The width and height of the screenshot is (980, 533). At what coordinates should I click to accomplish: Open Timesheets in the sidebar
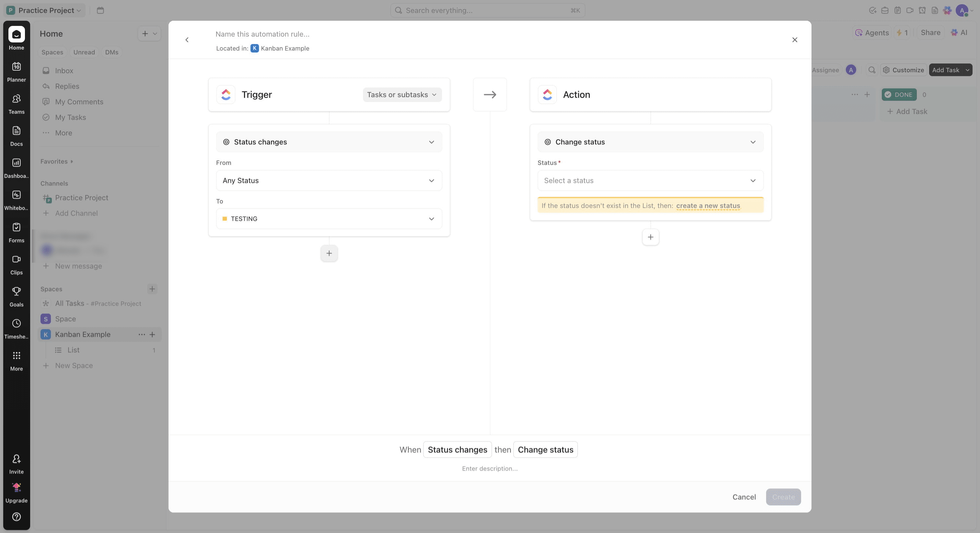16,329
